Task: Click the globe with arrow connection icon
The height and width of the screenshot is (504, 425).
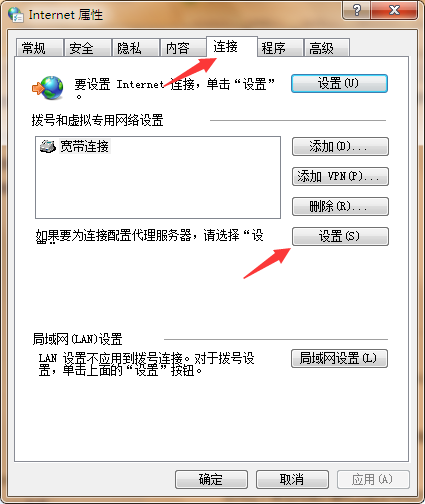Action: 48,88
